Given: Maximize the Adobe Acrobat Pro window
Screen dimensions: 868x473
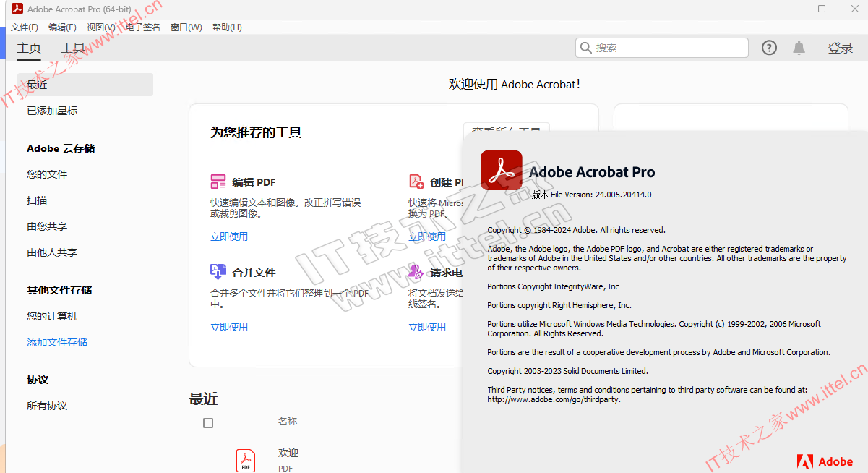Looking at the screenshot, I should (x=822, y=9).
